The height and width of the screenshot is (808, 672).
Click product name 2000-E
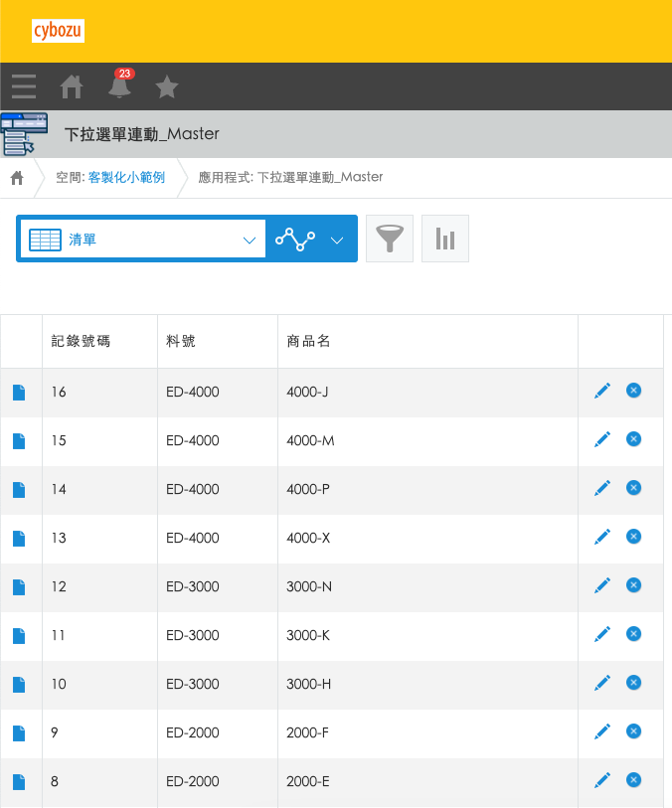pos(308,782)
